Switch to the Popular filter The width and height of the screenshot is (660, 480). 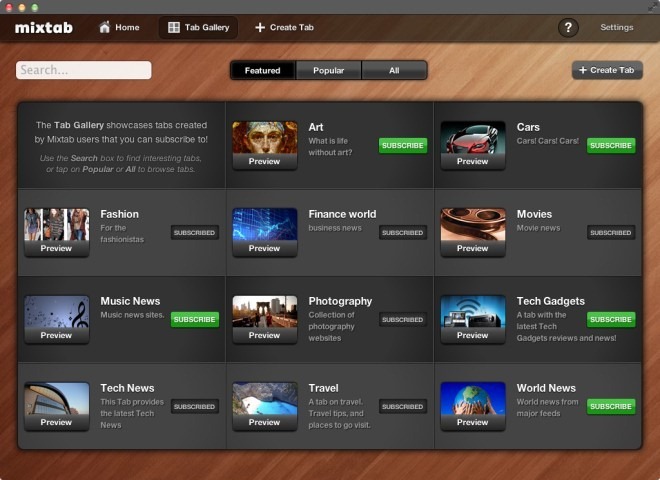[328, 70]
